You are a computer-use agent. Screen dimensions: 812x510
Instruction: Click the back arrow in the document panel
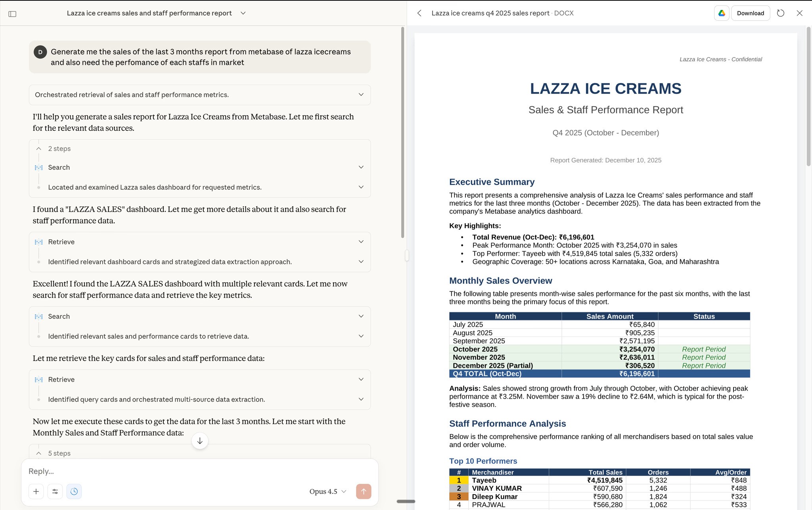[419, 13]
